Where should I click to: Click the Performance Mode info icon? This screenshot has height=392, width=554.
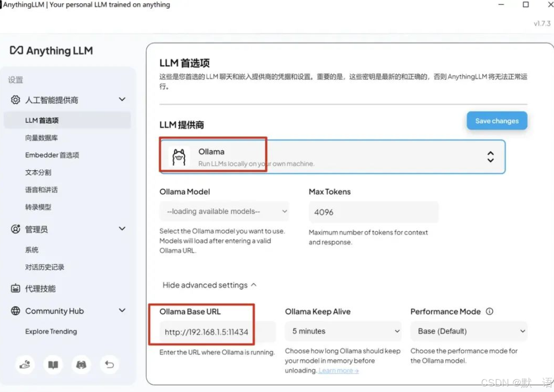pyautogui.click(x=490, y=311)
